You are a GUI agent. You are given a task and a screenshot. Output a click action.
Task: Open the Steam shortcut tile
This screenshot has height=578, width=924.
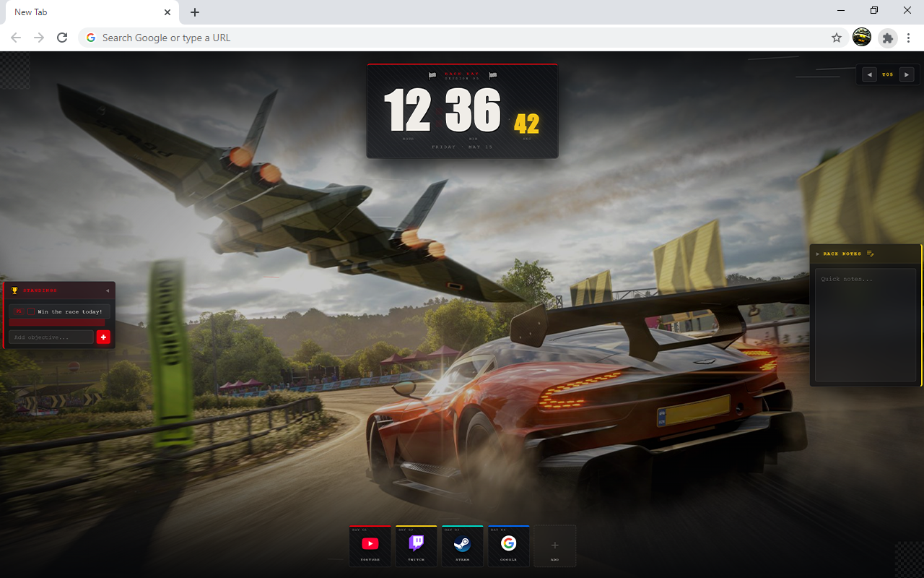click(x=462, y=546)
